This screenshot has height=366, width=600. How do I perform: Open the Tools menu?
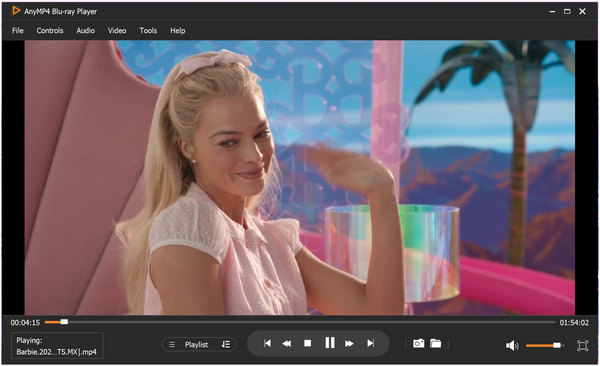click(148, 31)
